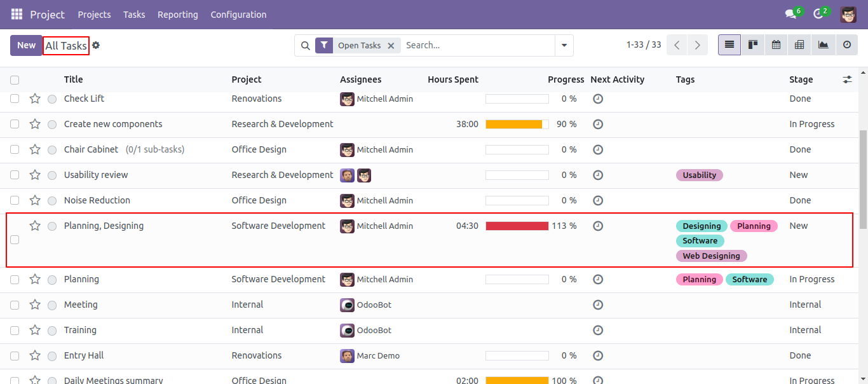868x384 pixels.
Task: Open the Configuration menu
Action: click(x=238, y=14)
